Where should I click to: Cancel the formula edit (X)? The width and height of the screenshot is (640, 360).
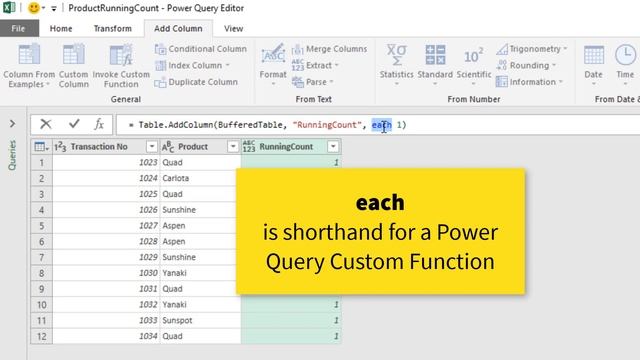point(46,124)
